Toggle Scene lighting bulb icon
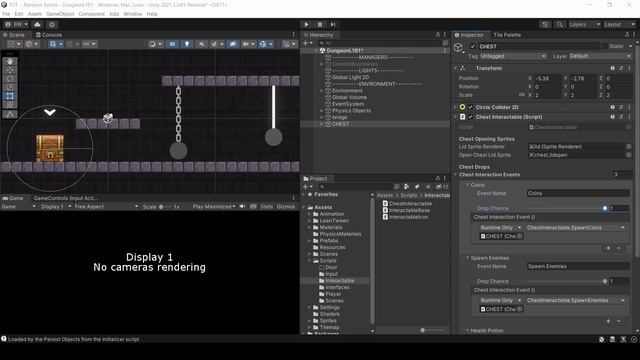Screen dimensions: 640x360 (187, 44)
